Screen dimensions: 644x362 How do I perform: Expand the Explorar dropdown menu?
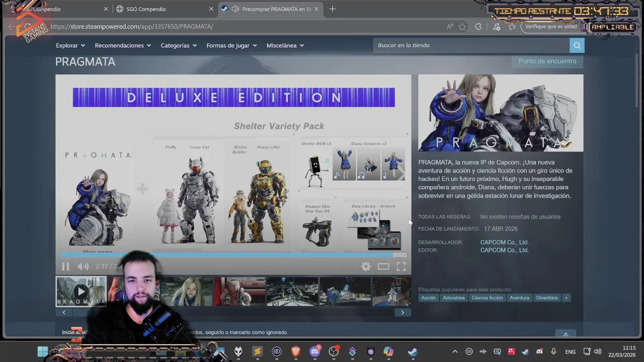70,45
